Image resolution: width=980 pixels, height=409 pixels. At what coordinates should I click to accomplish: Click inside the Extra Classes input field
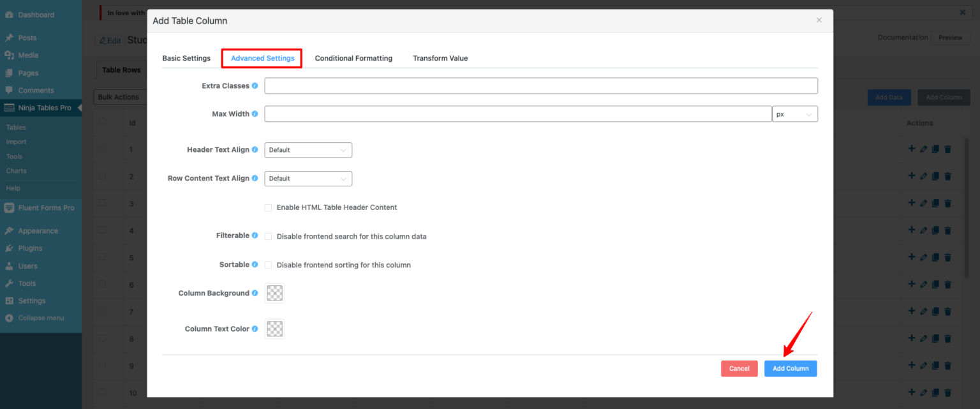coord(541,85)
